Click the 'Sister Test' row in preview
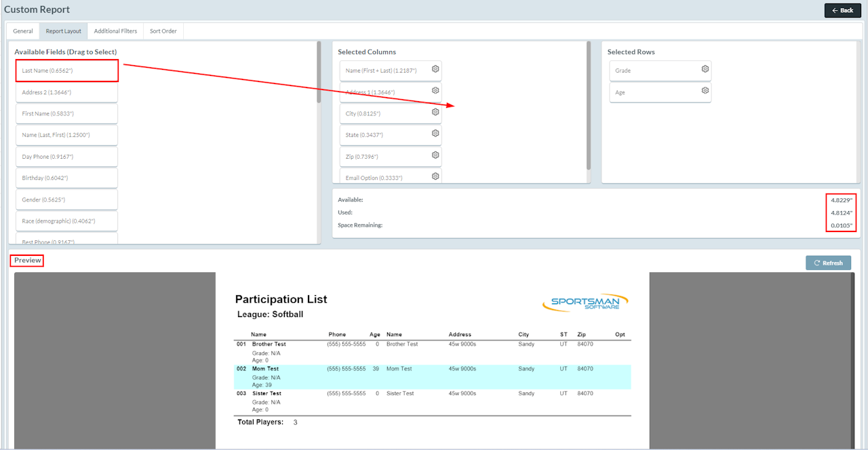 [433, 401]
